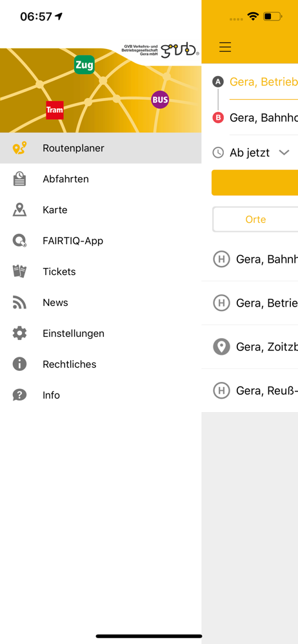Viewport: 298px width, 644px height.
Task: Click the chevron next to Ab jetzt
Action: click(284, 153)
